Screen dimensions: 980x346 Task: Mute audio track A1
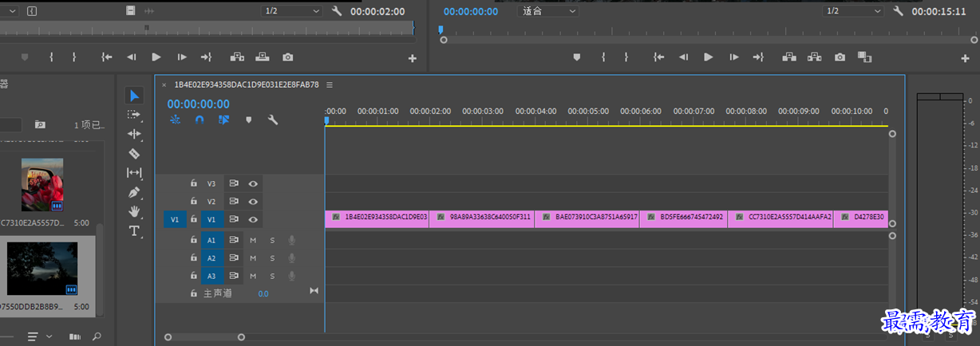(253, 240)
